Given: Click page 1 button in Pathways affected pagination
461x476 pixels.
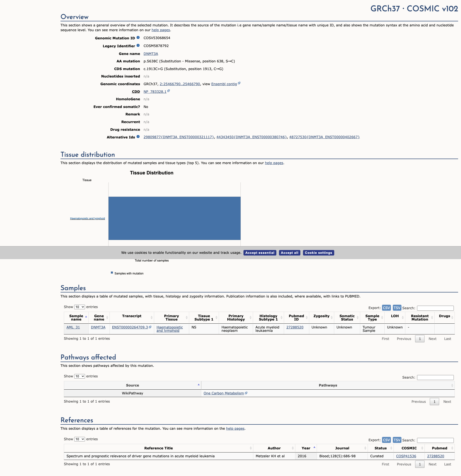Looking at the screenshot, I should tap(434, 402).
